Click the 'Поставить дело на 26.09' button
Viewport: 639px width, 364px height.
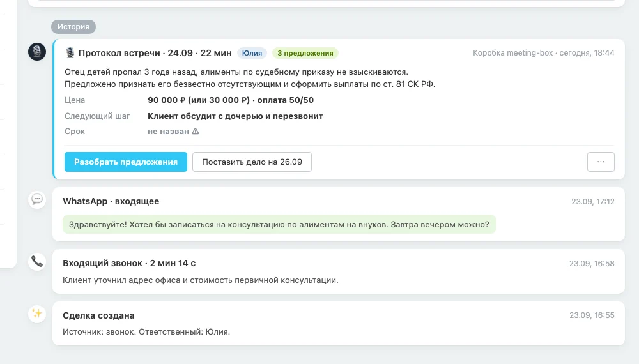point(252,162)
